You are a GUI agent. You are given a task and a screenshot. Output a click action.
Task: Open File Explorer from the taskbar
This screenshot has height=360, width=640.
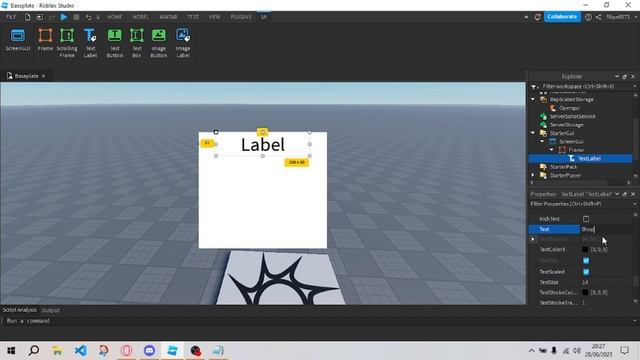(57, 350)
